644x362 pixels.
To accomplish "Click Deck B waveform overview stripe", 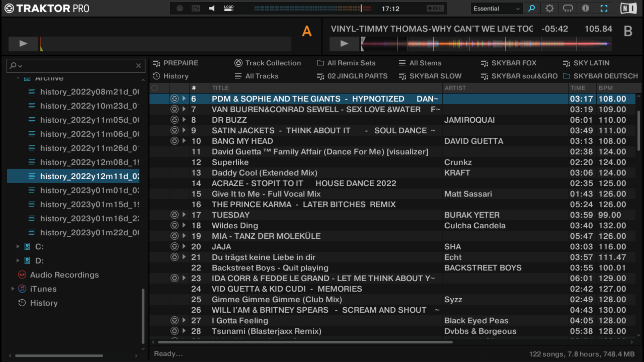I will 486,44.
